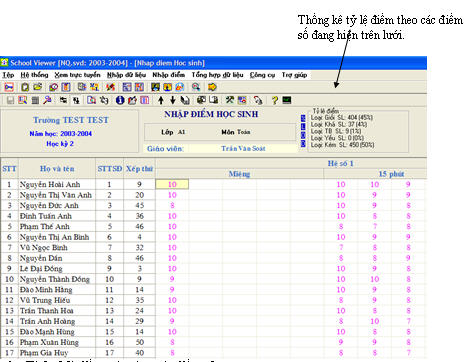
Task: Click the Họ và tên column header
Action: click(57, 169)
